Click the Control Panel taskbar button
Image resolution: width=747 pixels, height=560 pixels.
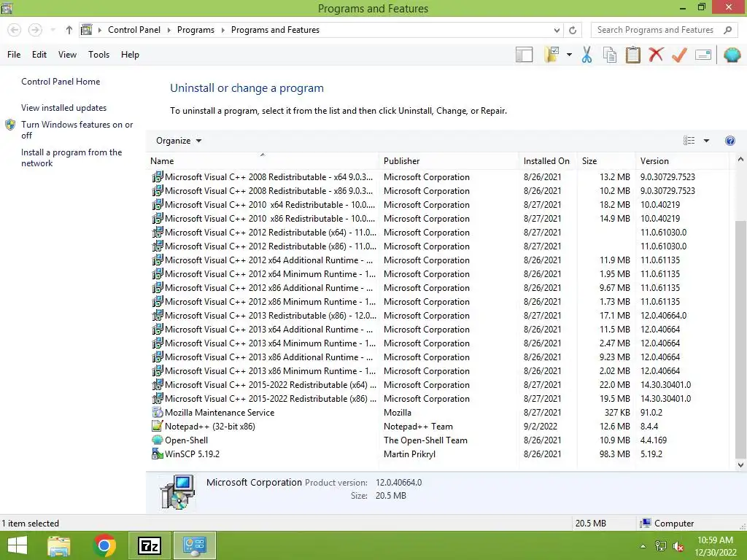(194, 545)
